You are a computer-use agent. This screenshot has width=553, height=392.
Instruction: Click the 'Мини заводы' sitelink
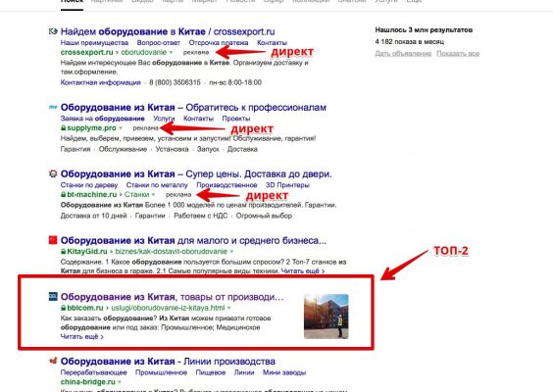284,372
